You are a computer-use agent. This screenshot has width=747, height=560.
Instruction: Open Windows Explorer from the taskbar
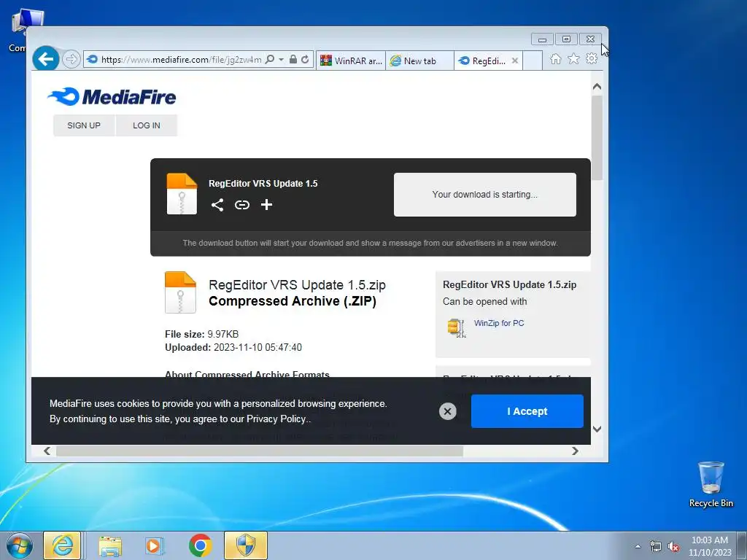(x=110, y=545)
